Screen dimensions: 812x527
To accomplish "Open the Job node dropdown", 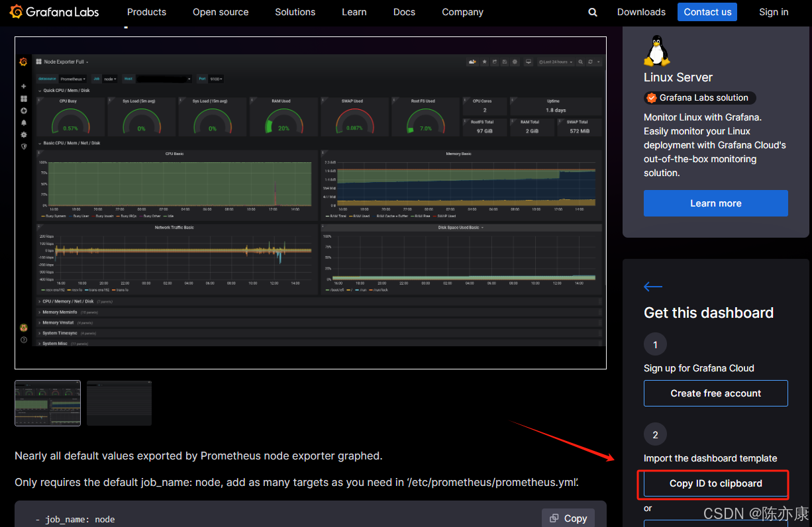I will 110,79.
